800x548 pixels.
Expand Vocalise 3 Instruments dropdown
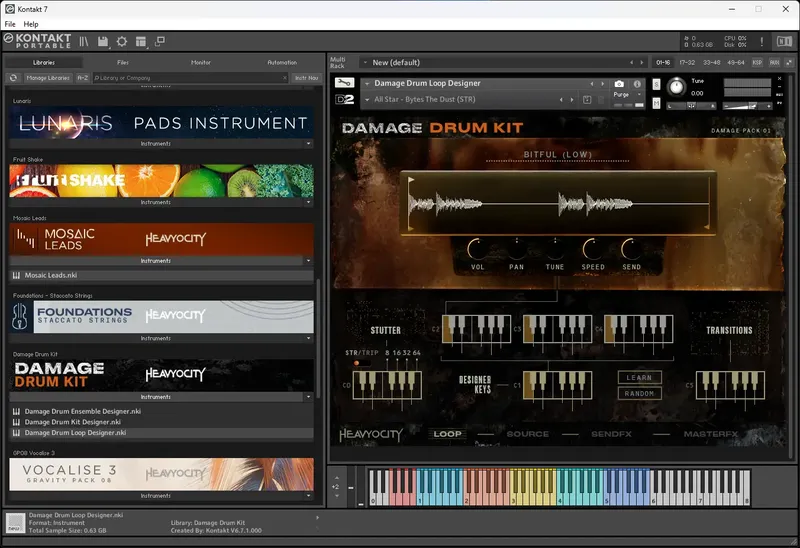(308, 496)
